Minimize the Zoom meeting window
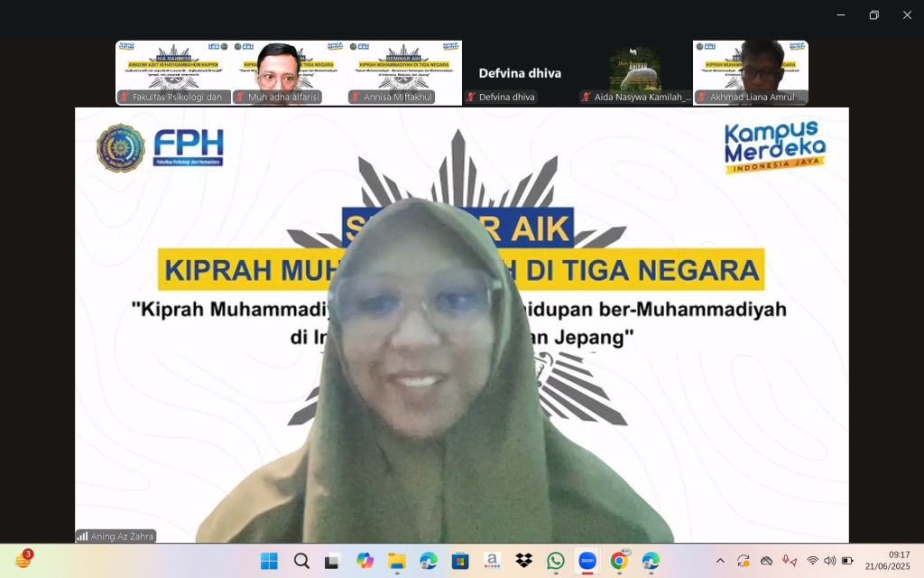The width and height of the screenshot is (924, 578). (841, 15)
